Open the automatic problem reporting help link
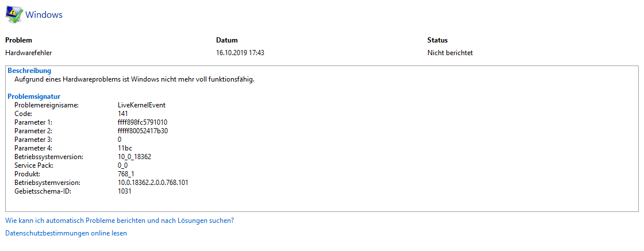 coord(119,221)
